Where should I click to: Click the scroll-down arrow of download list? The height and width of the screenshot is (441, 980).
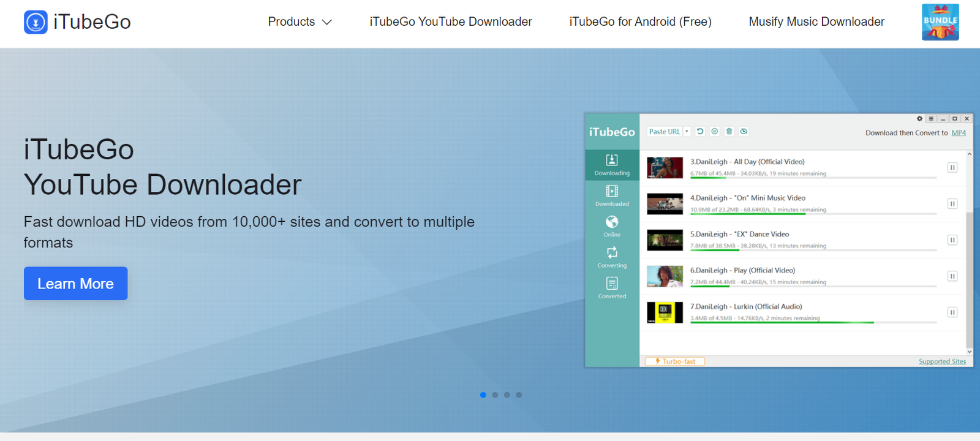[x=969, y=352]
